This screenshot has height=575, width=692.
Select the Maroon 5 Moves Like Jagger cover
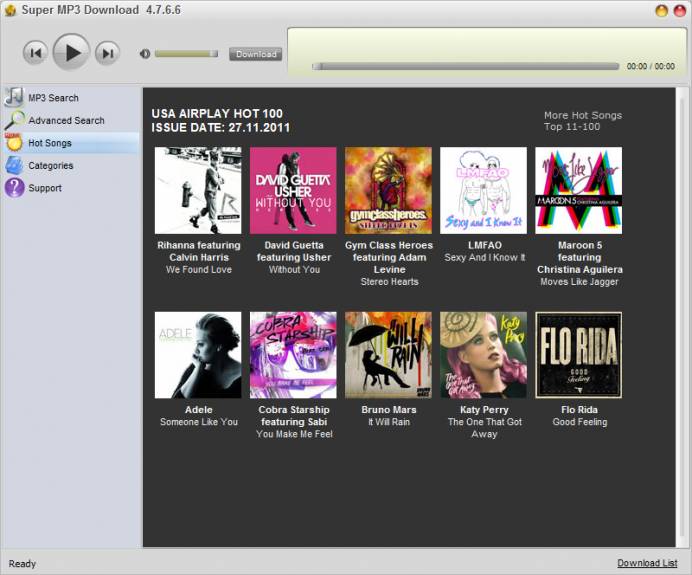pos(579,190)
